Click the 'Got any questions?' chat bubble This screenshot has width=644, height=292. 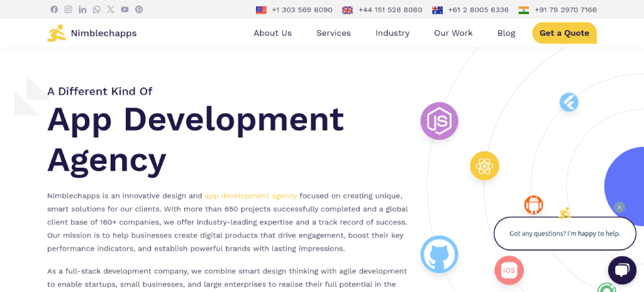tap(565, 234)
